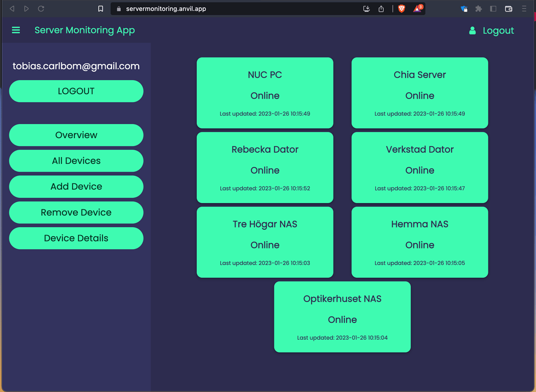Select Overview in the sidebar

76,135
